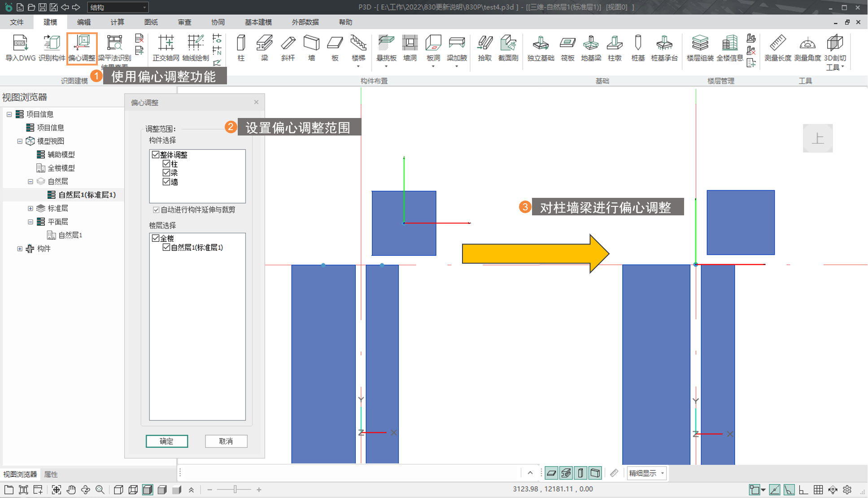
Task: Uncheck 自动进行构件延伸与裁剪 option
Action: (x=156, y=210)
